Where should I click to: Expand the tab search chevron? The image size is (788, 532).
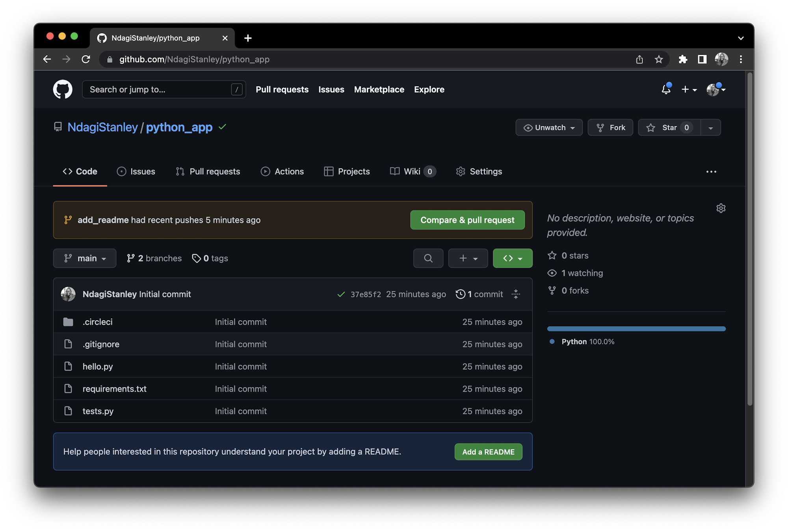tap(741, 38)
